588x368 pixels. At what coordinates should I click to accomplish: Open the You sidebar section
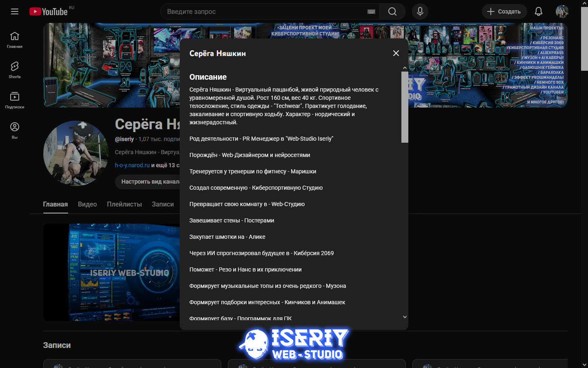(x=15, y=130)
